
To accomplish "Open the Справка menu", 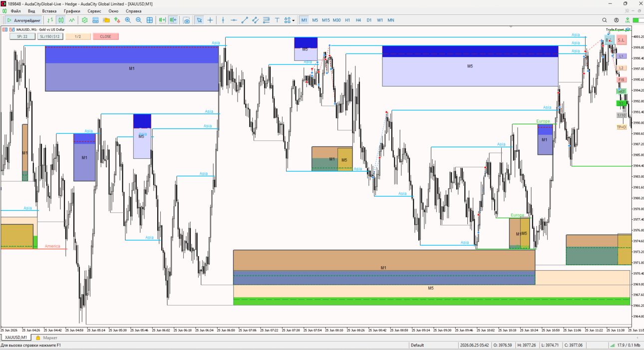I will (x=133, y=11).
